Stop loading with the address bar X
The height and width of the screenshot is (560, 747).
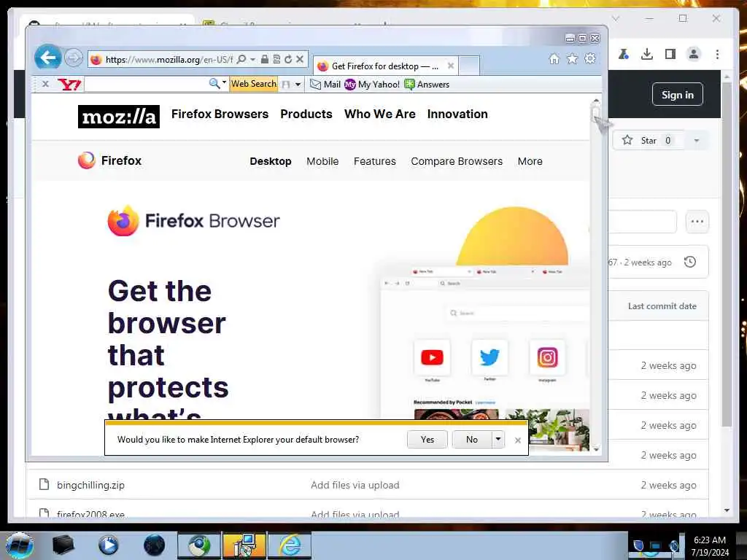(x=300, y=59)
